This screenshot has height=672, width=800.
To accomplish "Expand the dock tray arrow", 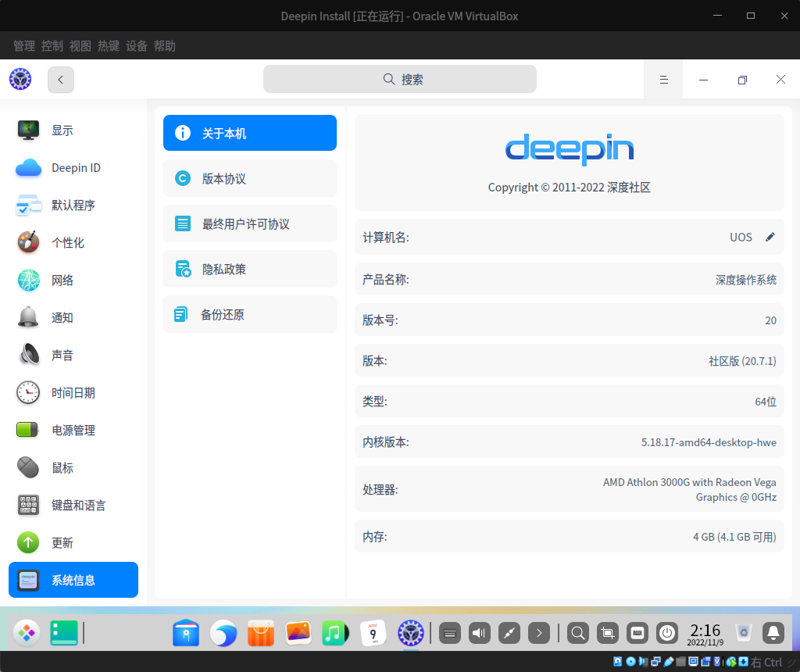I will click(x=539, y=633).
